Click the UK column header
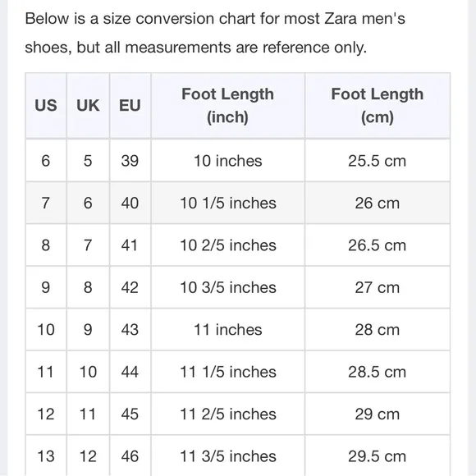 [x=88, y=106]
